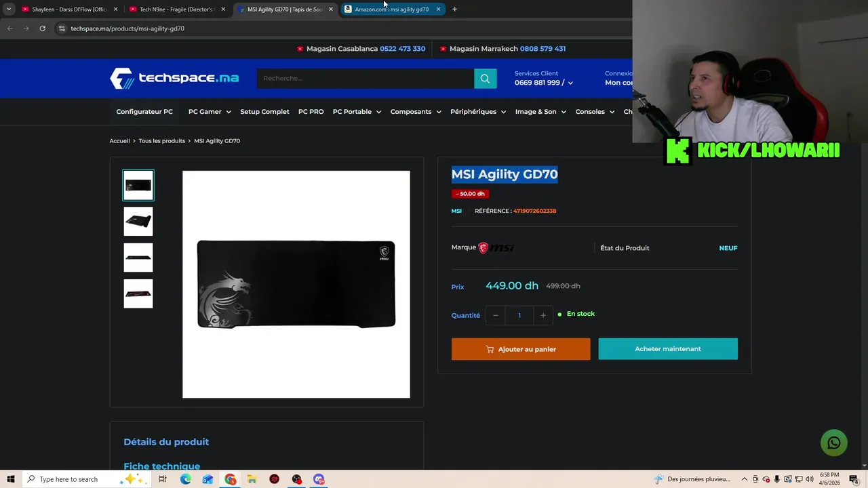This screenshot has width=868, height=488.
Task: Click MSI brand logo beside Marque
Action: coord(496,248)
